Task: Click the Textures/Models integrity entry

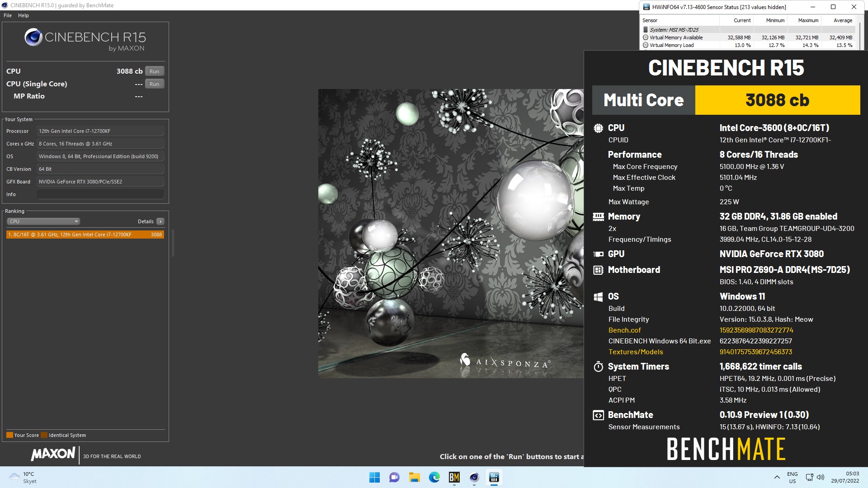Action: (636, 352)
